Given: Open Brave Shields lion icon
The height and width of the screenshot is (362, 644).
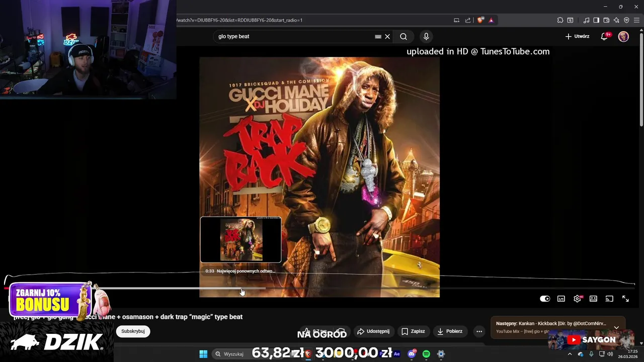Looking at the screenshot, I should 480,20.
